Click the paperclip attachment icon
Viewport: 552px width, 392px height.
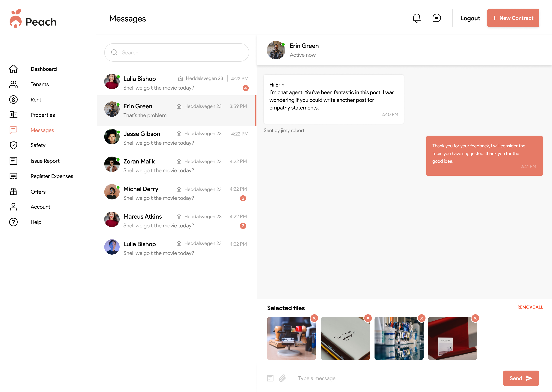pos(282,378)
